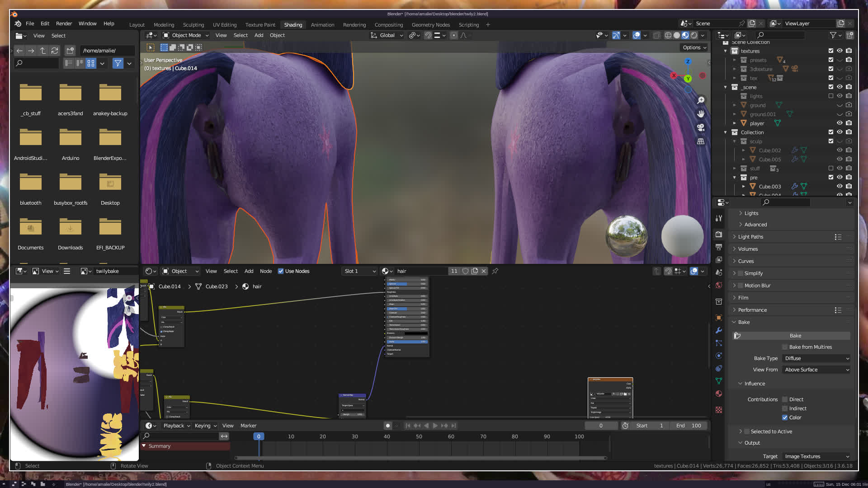Click the pan view hand icon
Screen dimensions: 868x488
coord(701,114)
